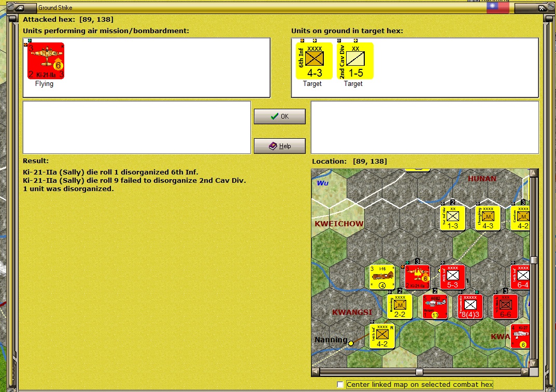
Task: Click the HUNAN province label on map
Action: (482, 179)
